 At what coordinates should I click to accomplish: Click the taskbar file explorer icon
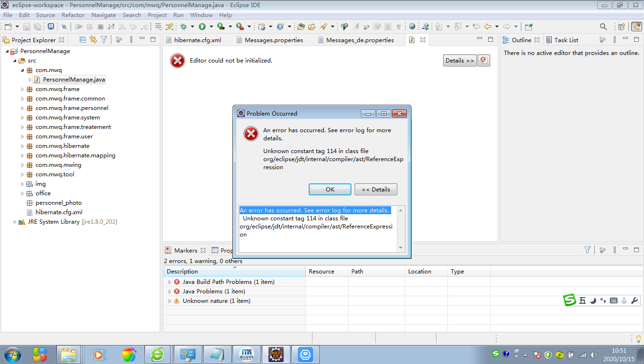click(69, 355)
